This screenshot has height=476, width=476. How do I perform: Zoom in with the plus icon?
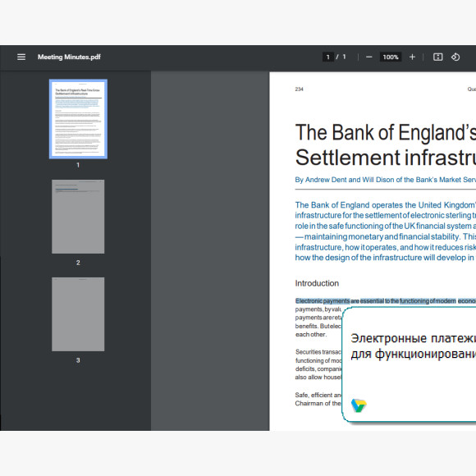[412, 57]
